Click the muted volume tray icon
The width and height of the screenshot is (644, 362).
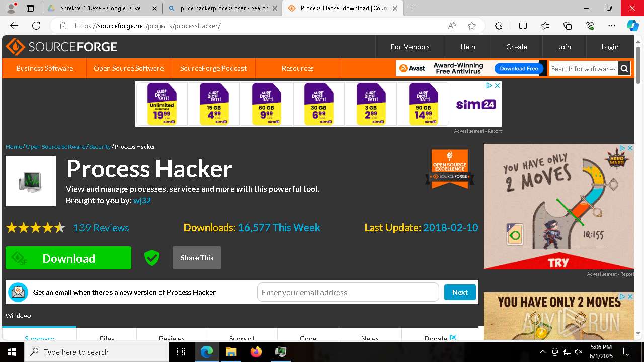tap(579, 352)
